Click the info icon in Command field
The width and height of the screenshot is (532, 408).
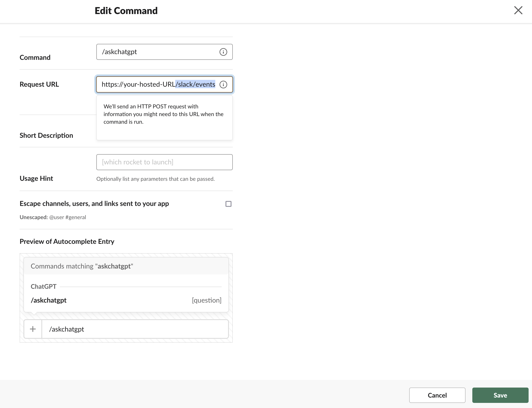coord(223,52)
